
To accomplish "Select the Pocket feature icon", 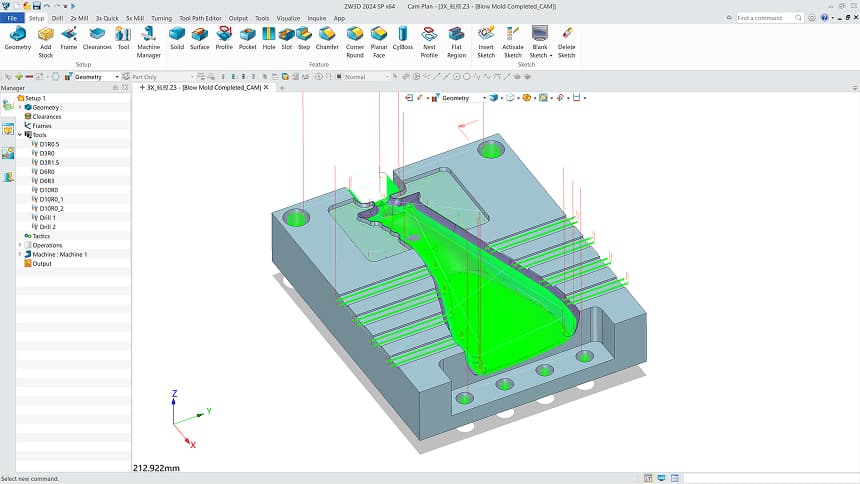I will (x=247, y=38).
